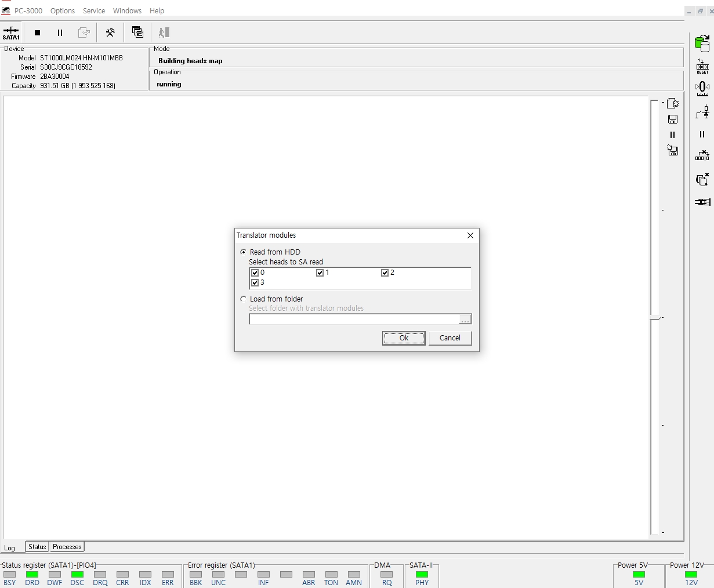Toggle head 2 checkbox
The image size is (714, 588).
click(x=385, y=273)
